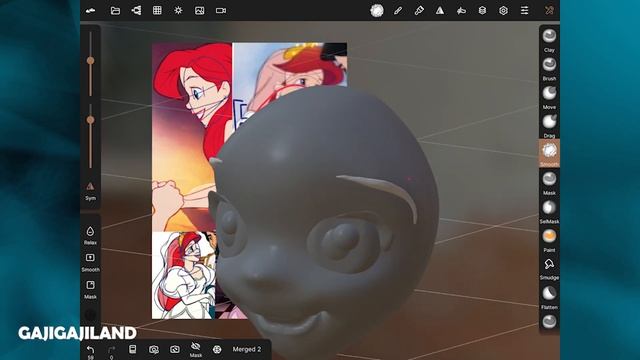Redo the undone action
The image size is (640, 360).
[111, 351]
